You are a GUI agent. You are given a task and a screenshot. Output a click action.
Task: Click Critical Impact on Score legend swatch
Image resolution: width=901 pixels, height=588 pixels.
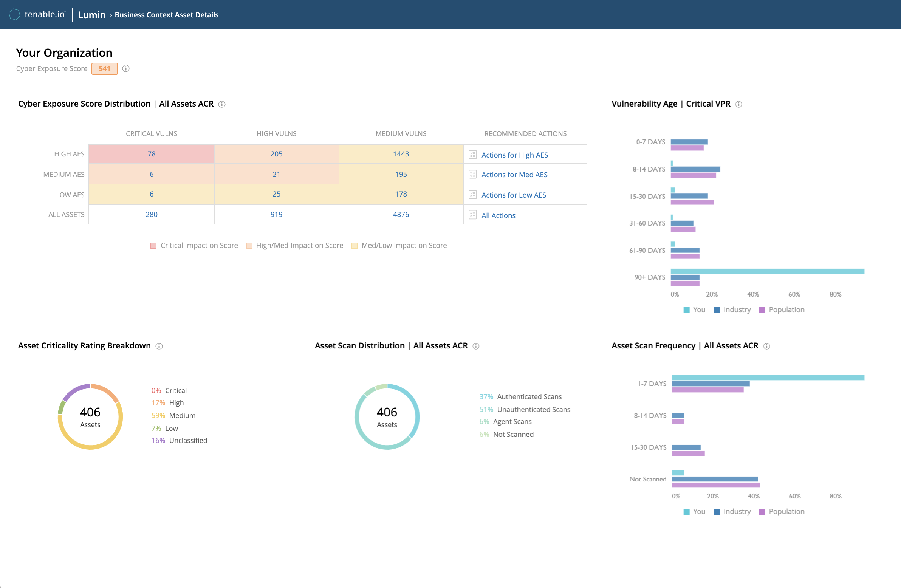click(153, 246)
